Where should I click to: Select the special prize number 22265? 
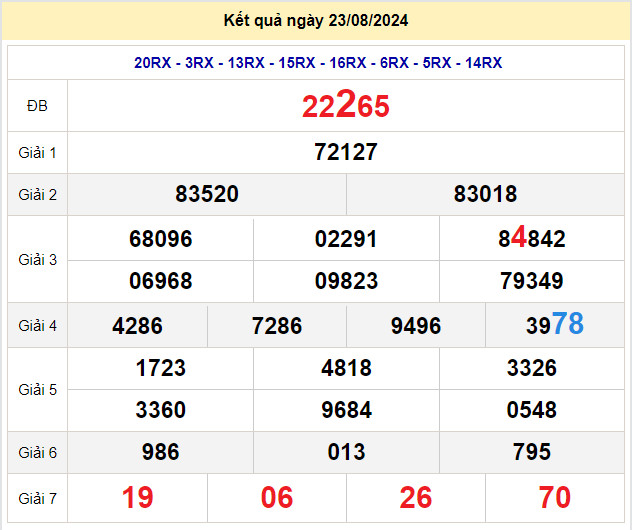pyautogui.click(x=346, y=104)
